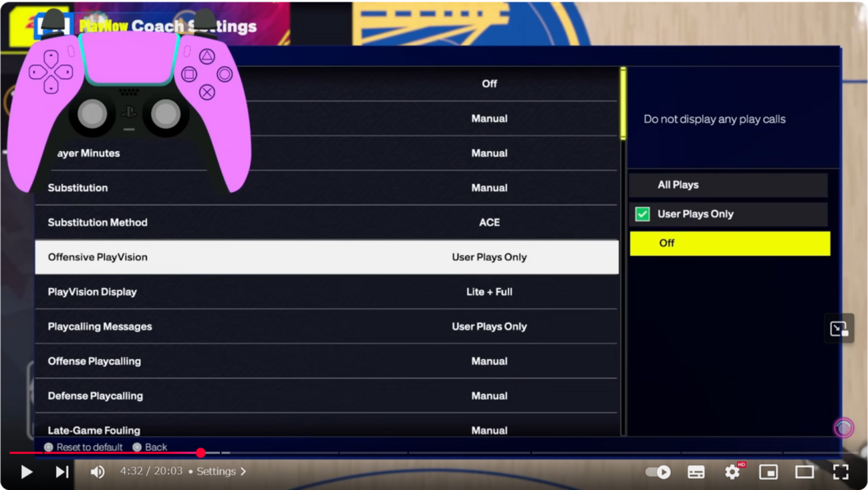Click the square button on the controller overlay

click(x=189, y=74)
